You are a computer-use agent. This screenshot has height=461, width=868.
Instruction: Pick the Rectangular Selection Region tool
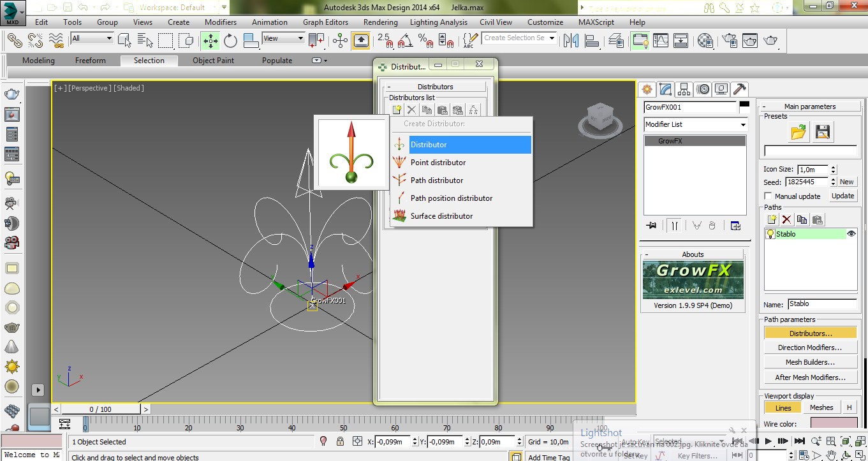tap(166, 41)
